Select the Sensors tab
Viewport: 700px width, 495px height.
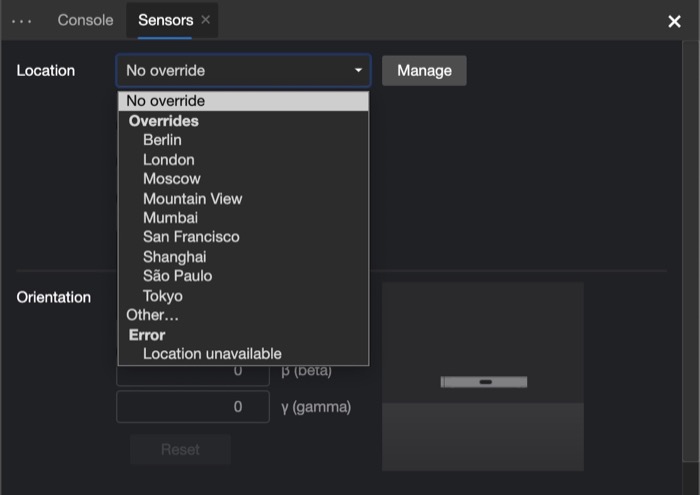click(x=165, y=20)
